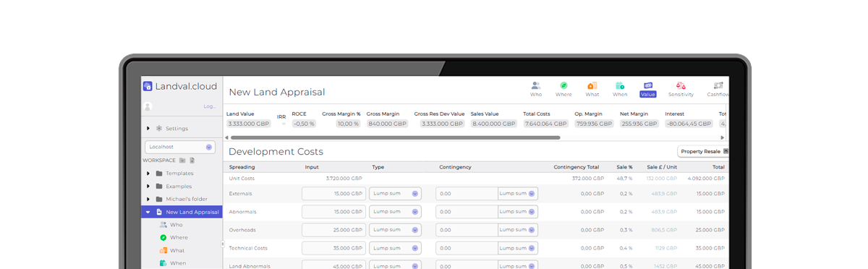Image resolution: width=868 pixels, height=269 pixels.
Task: Open the Value step icon in top navigation
Action: [648, 85]
